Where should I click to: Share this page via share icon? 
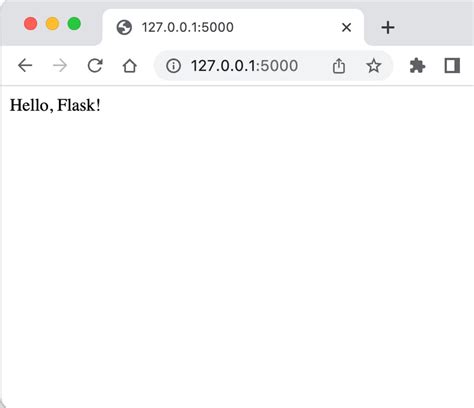pyautogui.click(x=339, y=66)
